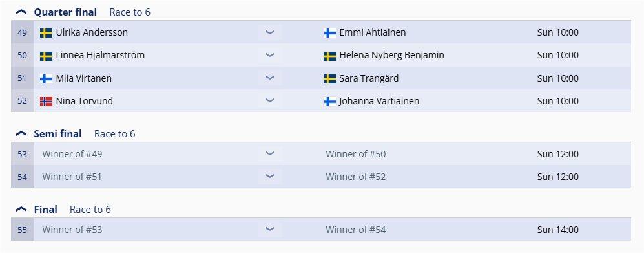
Task: Click Norwegian flag beside Nina Torvund
Action: (x=46, y=102)
